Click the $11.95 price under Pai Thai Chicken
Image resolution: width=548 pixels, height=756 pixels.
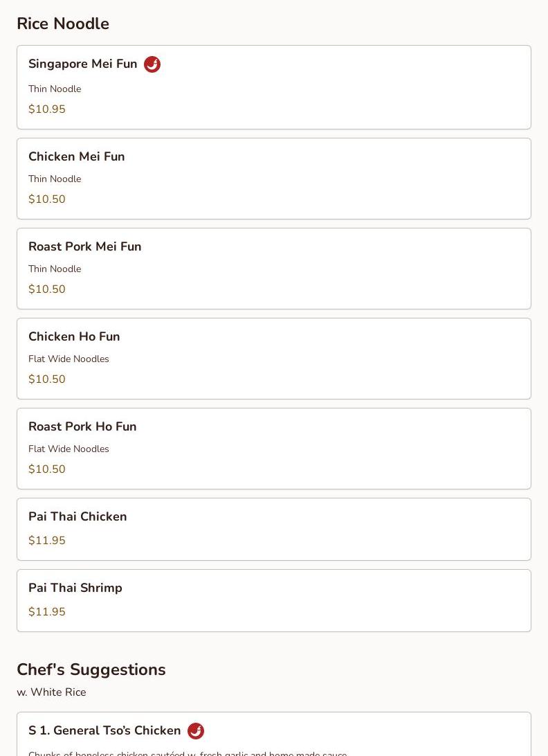point(47,540)
